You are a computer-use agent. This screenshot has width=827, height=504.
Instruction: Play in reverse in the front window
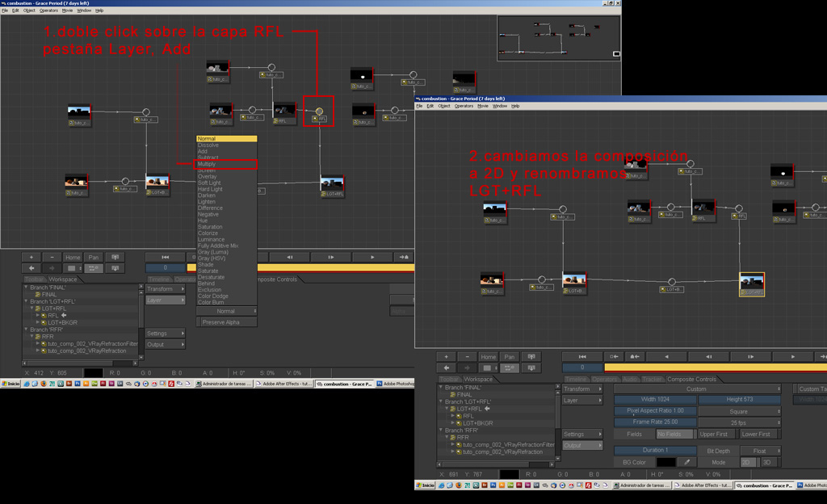(666, 357)
